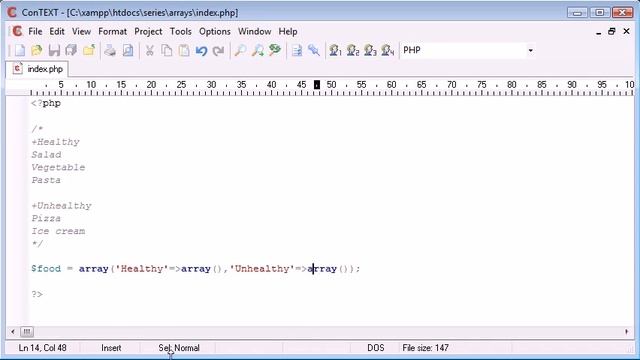Run user command 2
This screenshot has height=360, width=640.
pos(353,51)
